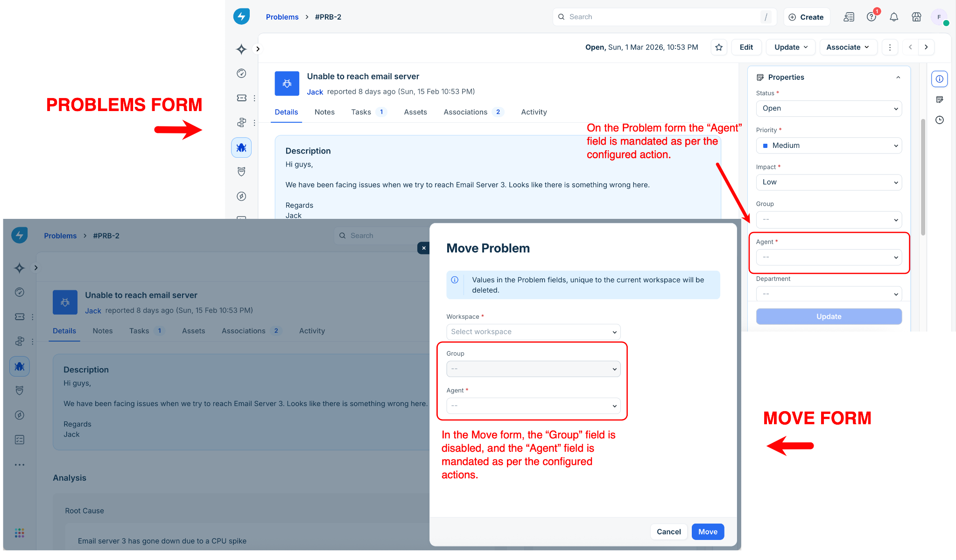Collapse the Properties panel chevron
The height and width of the screenshot is (560, 956).
coord(898,77)
